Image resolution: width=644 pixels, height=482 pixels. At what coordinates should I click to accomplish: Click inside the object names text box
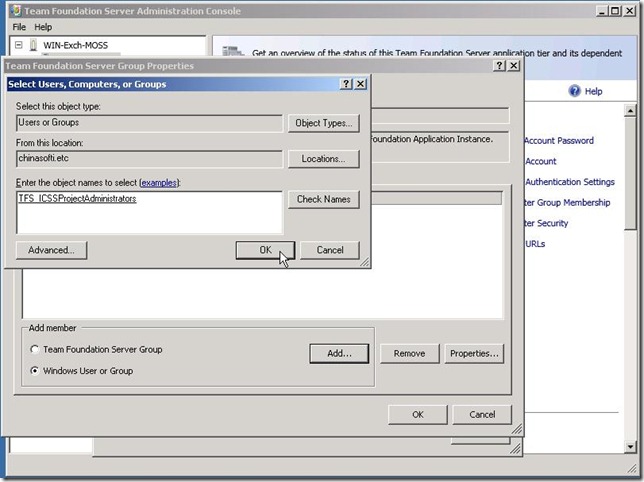[x=150, y=213]
